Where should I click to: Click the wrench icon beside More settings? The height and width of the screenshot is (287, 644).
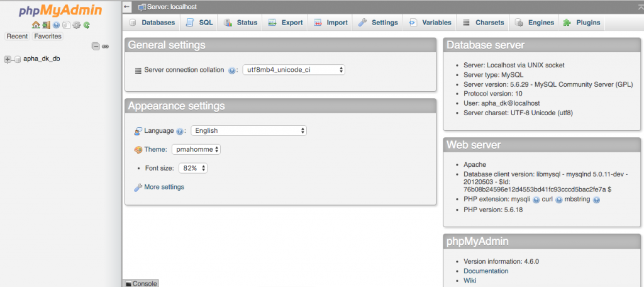138,188
